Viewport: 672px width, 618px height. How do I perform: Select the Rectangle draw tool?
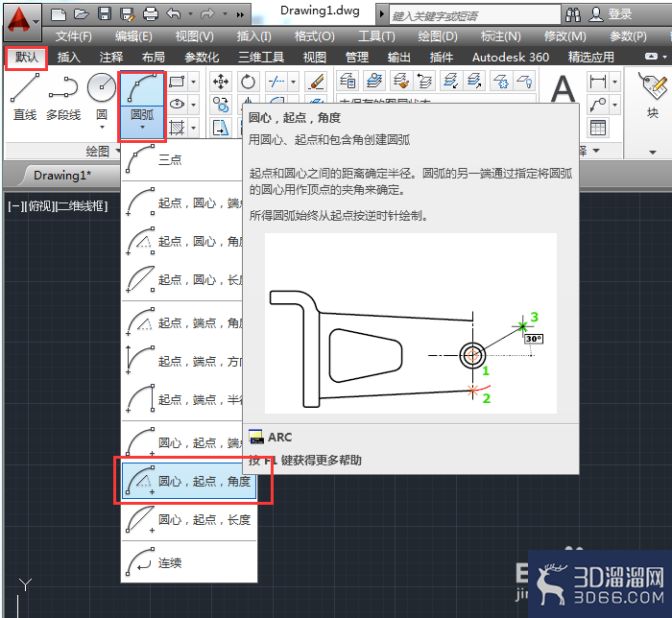(x=177, y=82)
